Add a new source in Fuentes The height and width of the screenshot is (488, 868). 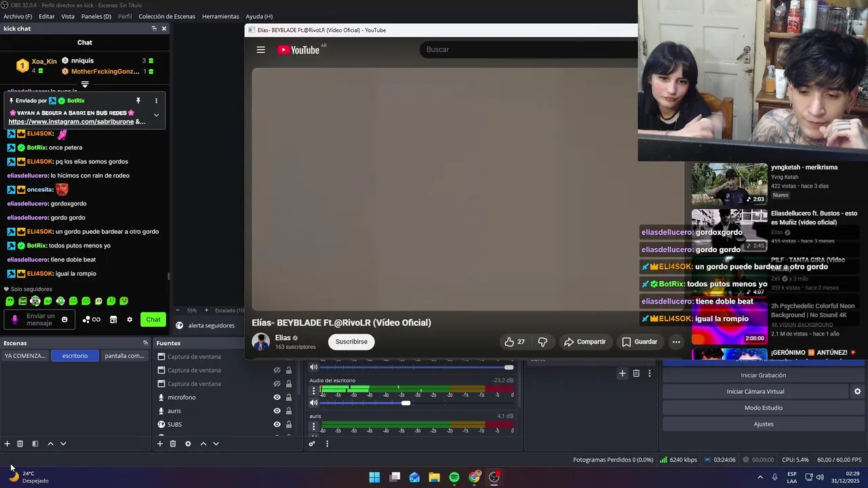(160, 444)
